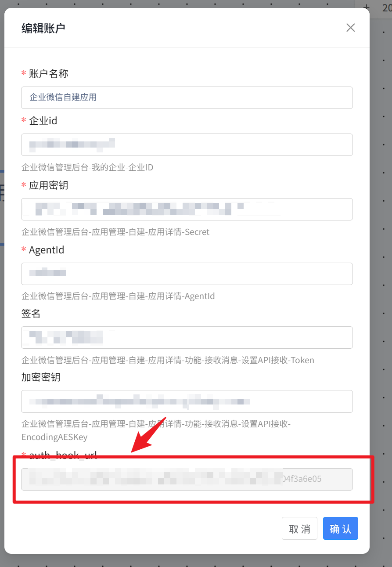The height and width of the screenshot is (567, 392).
Task: Click the 应用密钥 field label
Action: (48, 185)
